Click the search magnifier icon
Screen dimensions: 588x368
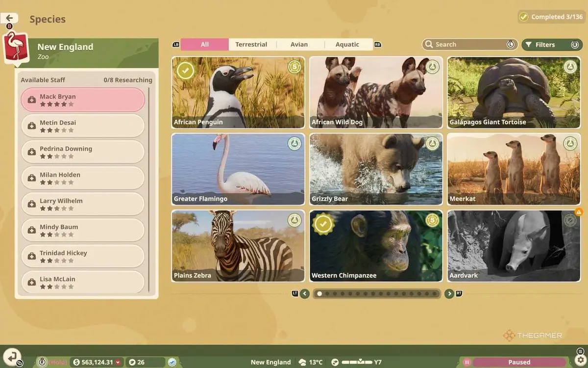(429, 44)
